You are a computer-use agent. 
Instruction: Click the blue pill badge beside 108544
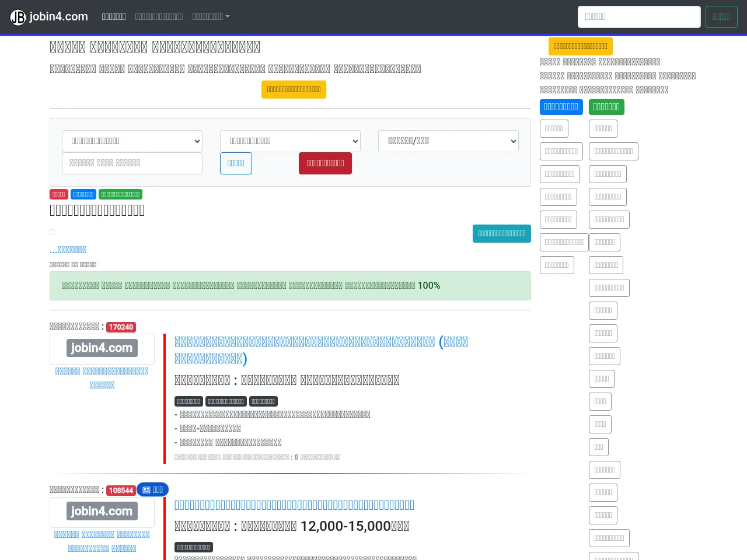tap(153, 490)
